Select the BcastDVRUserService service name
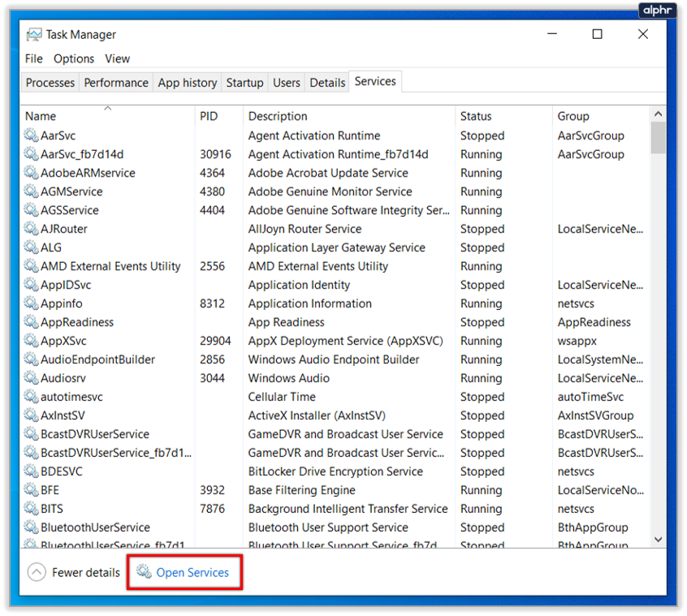 pyautogui.click(x=95, y=434)
